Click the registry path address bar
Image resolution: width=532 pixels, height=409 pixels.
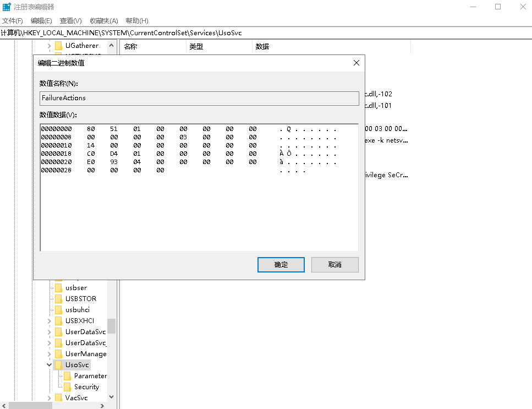point(266,33)
